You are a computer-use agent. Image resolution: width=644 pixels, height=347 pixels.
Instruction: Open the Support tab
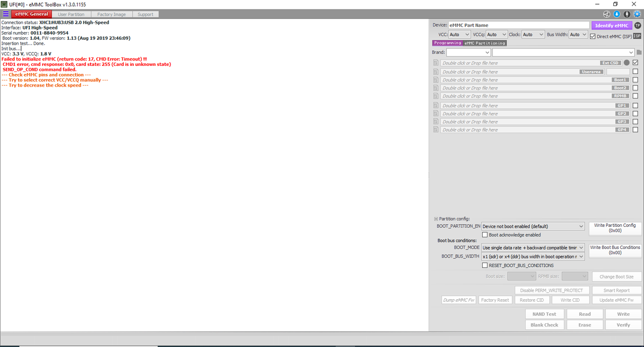(x=145, y=14)
